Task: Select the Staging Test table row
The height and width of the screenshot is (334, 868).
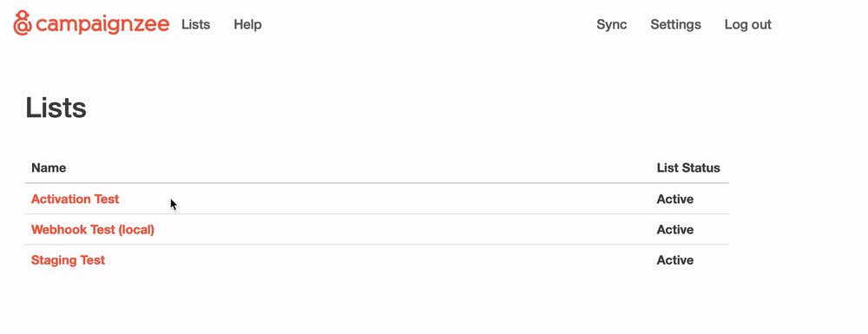Action: coord(377,260)
